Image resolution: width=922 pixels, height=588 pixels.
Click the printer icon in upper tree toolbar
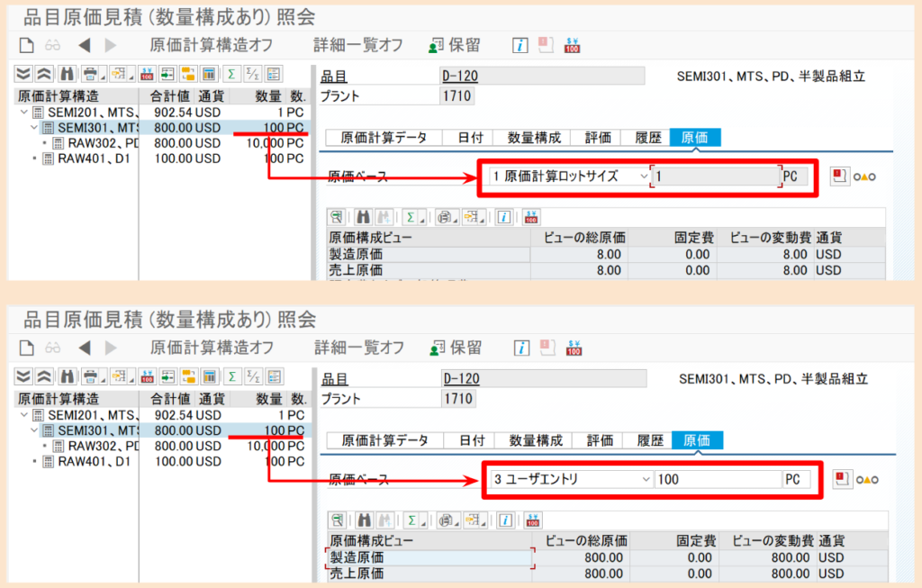click(90, 74)
